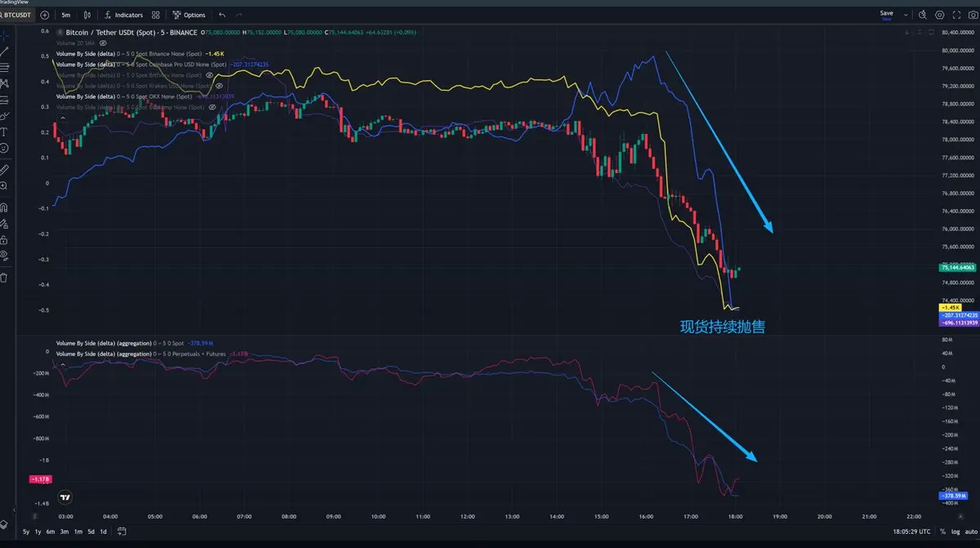Screen dimensions: 980x548
Task: Click the TradingView logo on the chart
Action: pyautogui.click(x=66, y=497)
